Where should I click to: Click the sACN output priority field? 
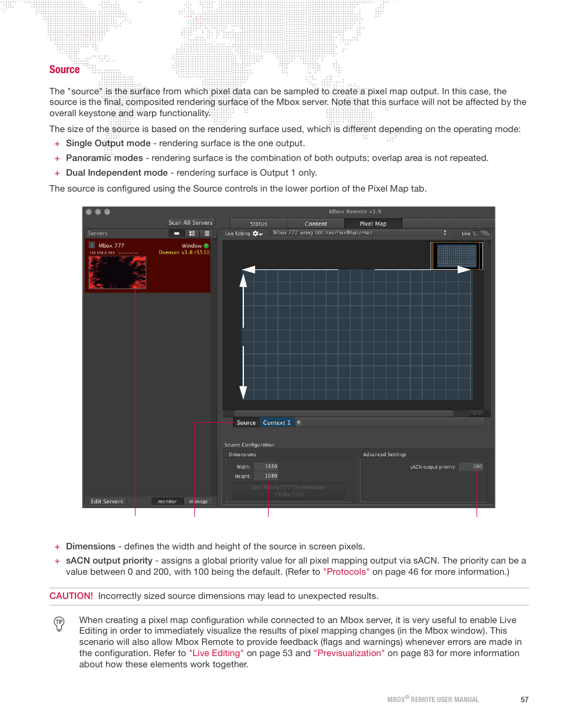[x=471, y=466]
